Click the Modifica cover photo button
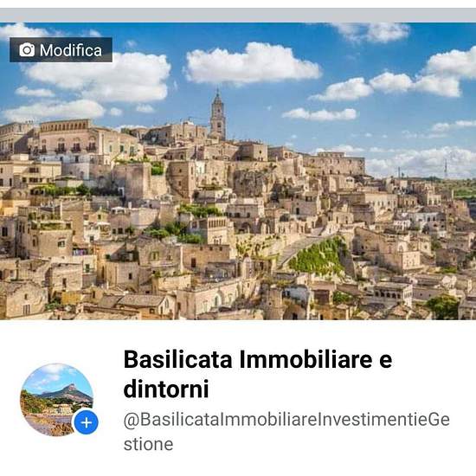The width and height of the screenshot is (476, 476). click(x=61, y=50)
